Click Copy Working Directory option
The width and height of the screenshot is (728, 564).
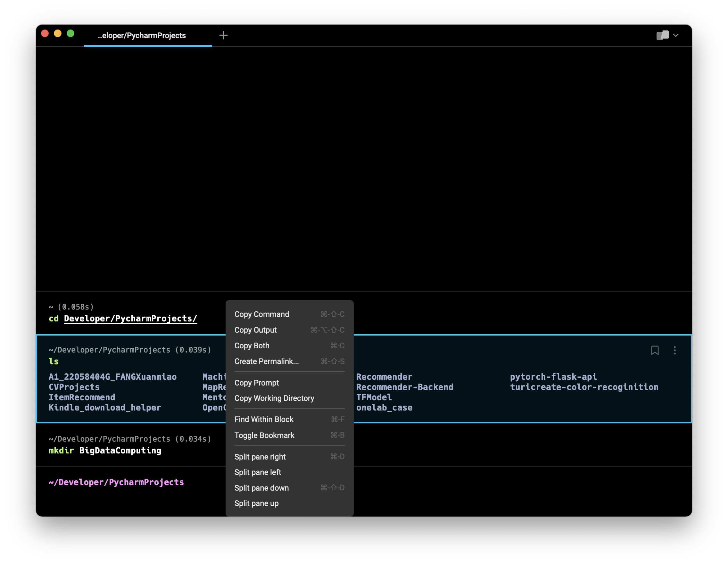point(274,398)
